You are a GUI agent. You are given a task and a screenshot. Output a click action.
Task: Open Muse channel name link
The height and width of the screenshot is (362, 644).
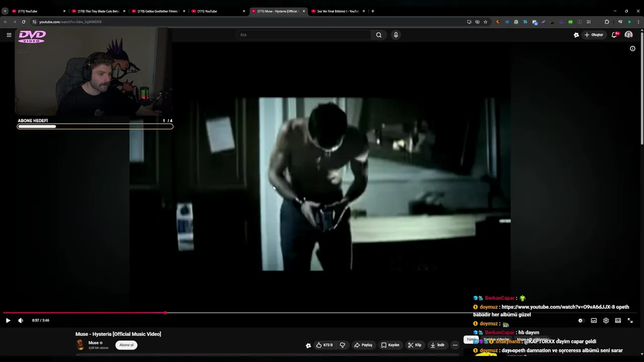click(94, 343)
